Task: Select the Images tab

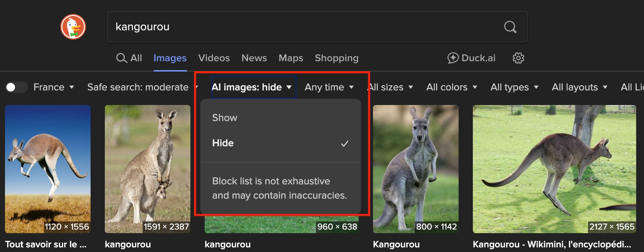Action: [170, 58]
